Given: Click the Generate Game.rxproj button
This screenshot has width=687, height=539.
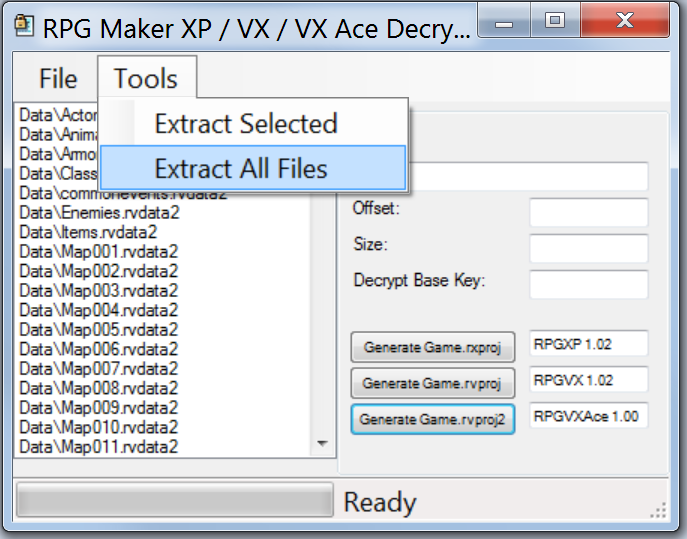Looking at the screenshot, I should pos(433,347).
